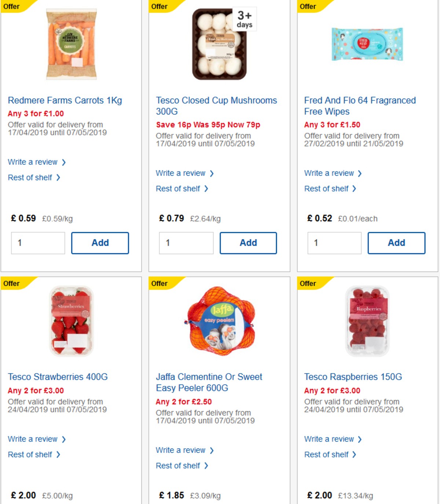Click the carrots quantity input field
The width and height of the screenshot is (440, 504).
click(x=37, y=242)
